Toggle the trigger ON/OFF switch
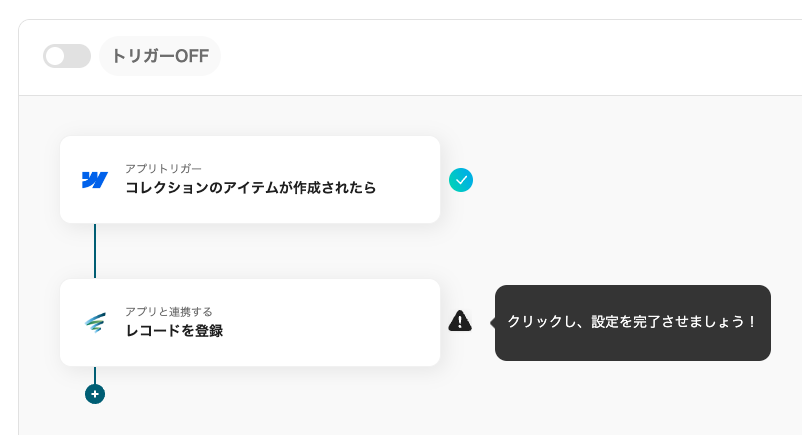The image size is (802, 435). pyautogui.click(x=67, y=56)
